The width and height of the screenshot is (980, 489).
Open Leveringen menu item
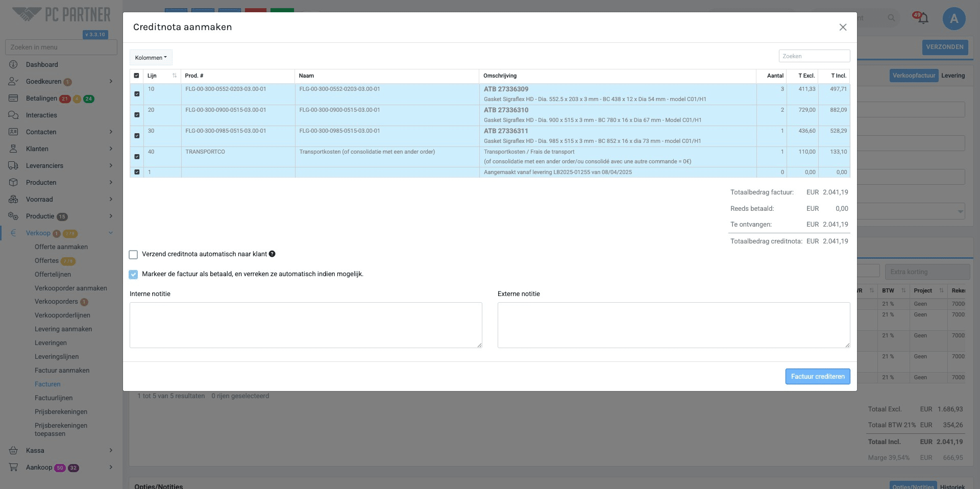(x=51, y=343)
